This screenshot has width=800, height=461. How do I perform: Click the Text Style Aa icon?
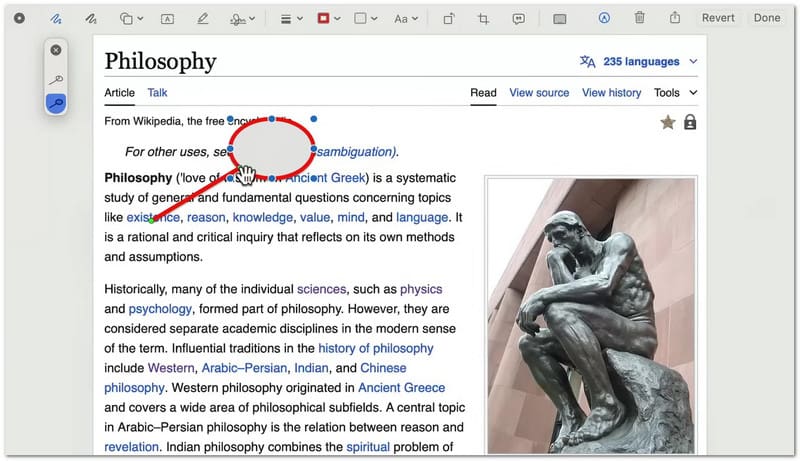(x=401, y=19)
